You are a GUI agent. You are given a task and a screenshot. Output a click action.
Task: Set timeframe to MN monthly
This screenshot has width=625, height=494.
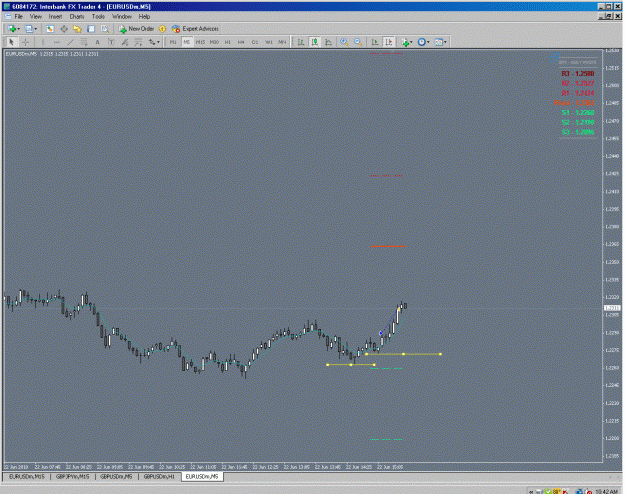(282, 42)
